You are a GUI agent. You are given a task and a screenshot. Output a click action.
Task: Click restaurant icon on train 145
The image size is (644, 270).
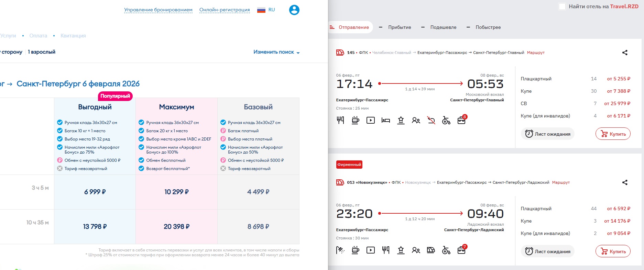coord(340,120)
